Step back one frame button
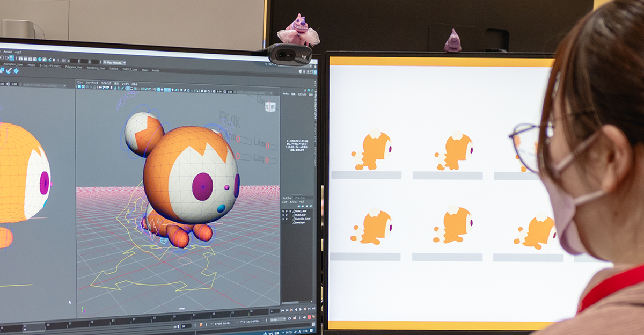The height and width of the screenshot is (335, 644). (287, 310)
